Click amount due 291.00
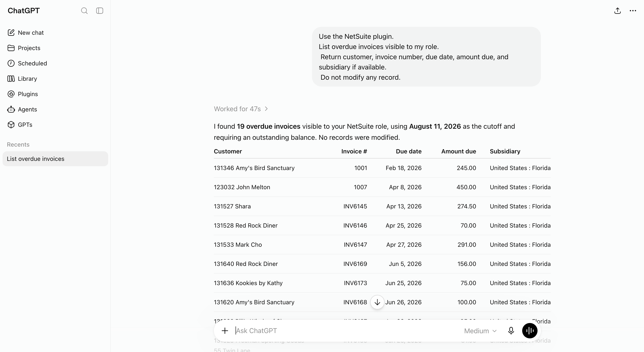This screenshot has height=352, width=644. [x=467, y=245]
